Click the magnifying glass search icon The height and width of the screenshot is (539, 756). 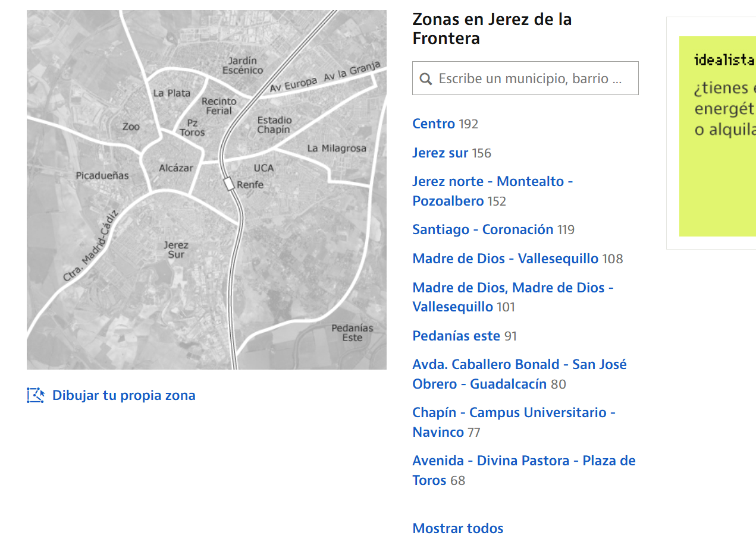(425, 79)
